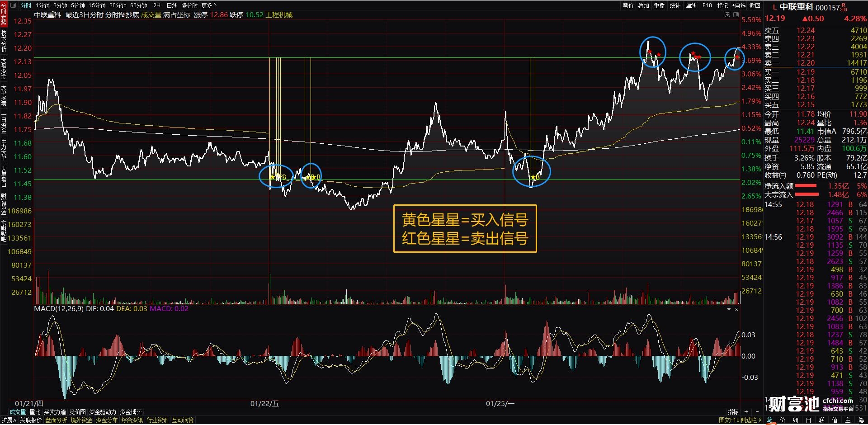This screenshot has height=425, width=868.
Task: Click the MACD(12,26,9) indicator label
Action: pos(59,309)
